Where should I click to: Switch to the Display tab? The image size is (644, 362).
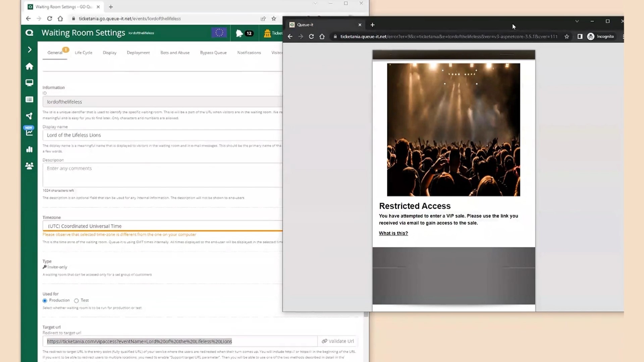click(x=110, y=53)
